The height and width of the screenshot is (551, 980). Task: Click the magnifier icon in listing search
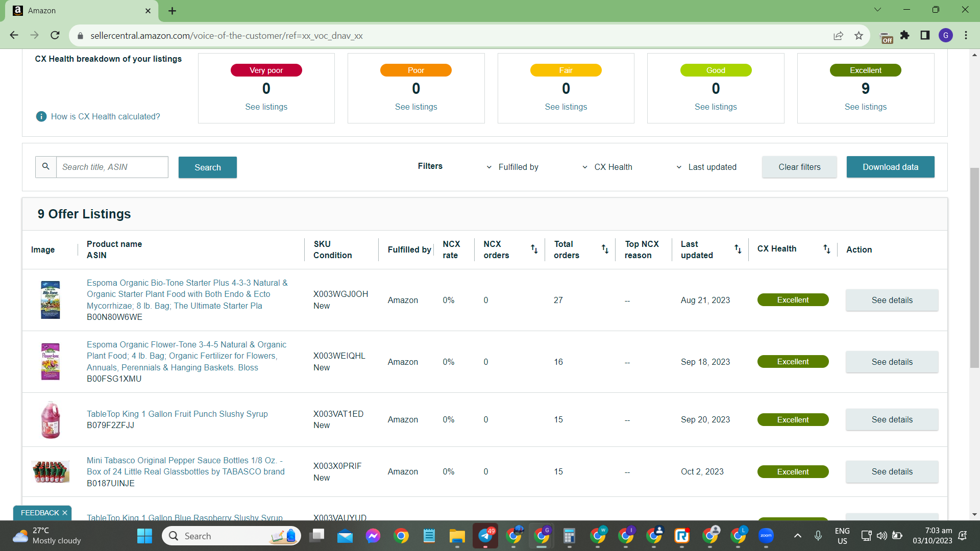click(x=46, y=167)
